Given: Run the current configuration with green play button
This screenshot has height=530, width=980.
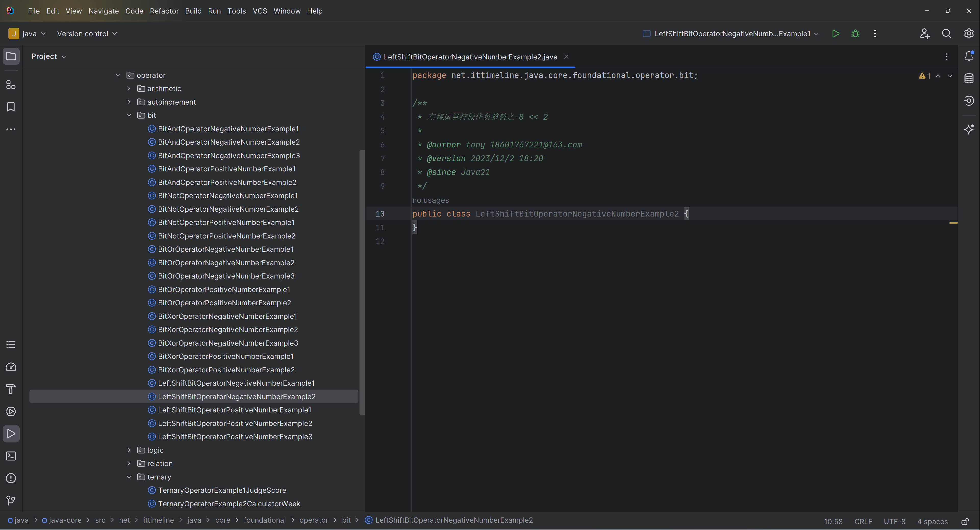Looking at the screenshot, I should [836, 33].
